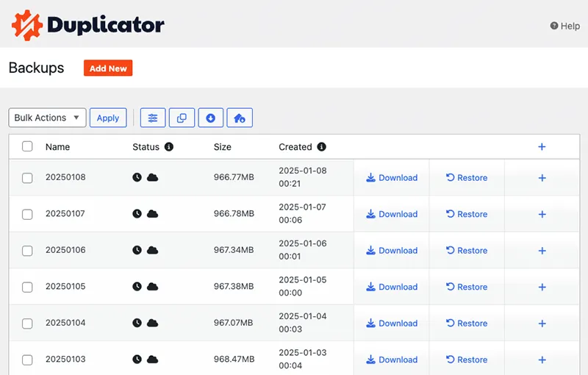Screen dimensions: 588x375
Task: Restore the 20250106 backup
Action: pos(467,251)
